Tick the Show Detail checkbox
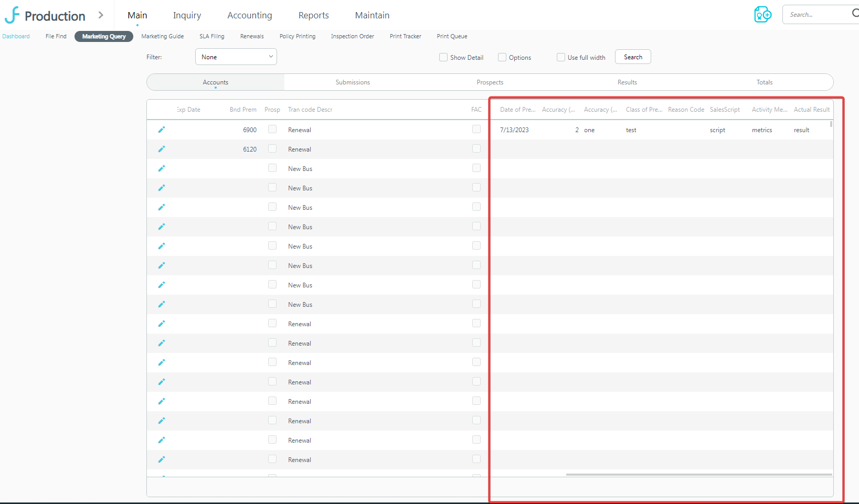This screenshot has height=504, width=859. [443, 57]
